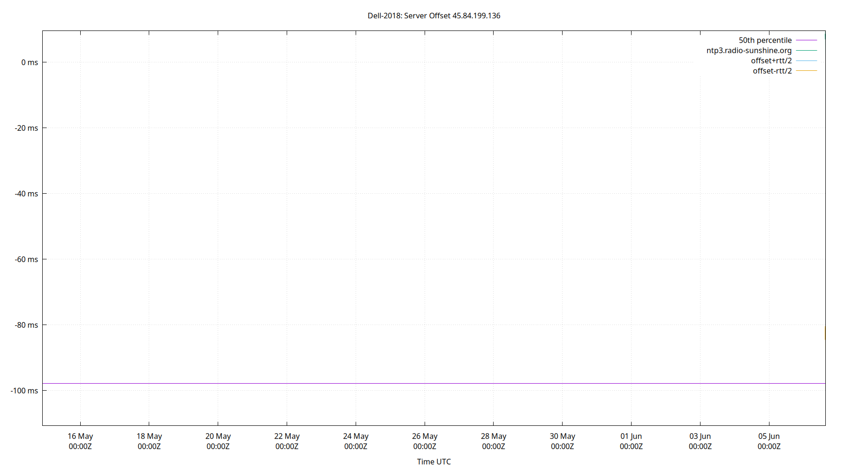Click the -60 ms axis label

click(x=26, y=259)
